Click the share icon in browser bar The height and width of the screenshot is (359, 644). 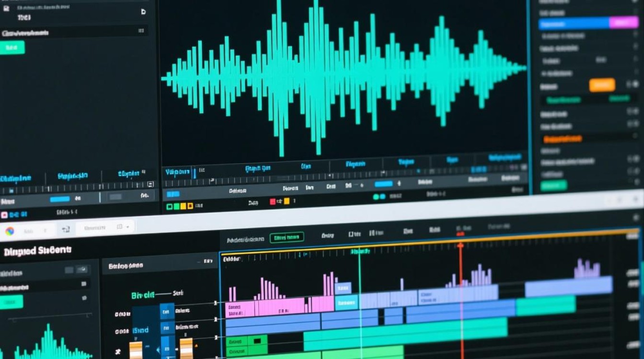click(x=66, y=230)
